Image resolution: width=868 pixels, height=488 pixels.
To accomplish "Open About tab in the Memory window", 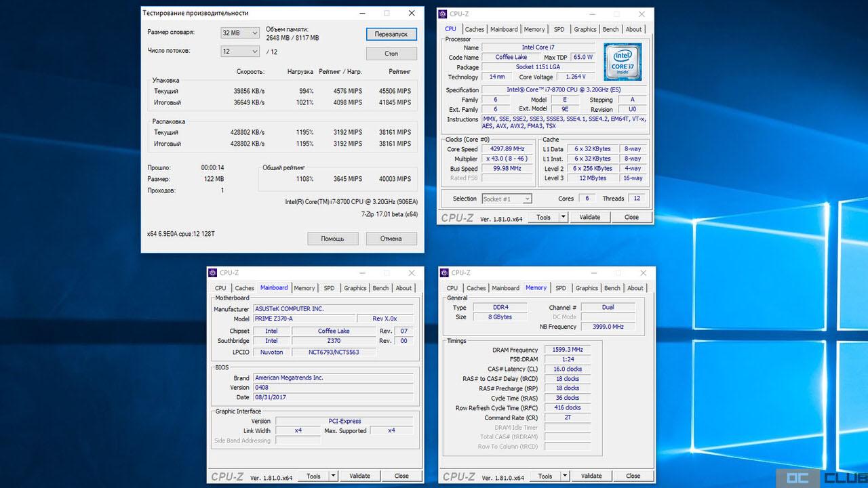I will coord(635,288).
